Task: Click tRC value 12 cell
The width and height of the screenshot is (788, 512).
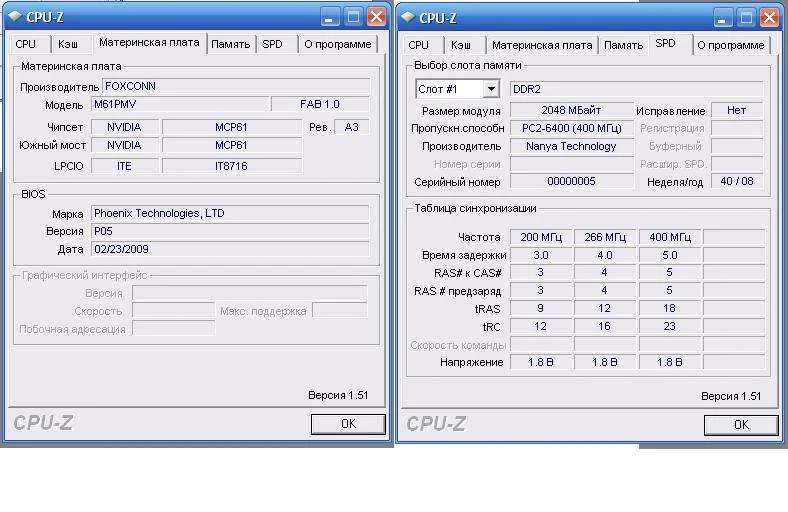Action: [541, 327]
